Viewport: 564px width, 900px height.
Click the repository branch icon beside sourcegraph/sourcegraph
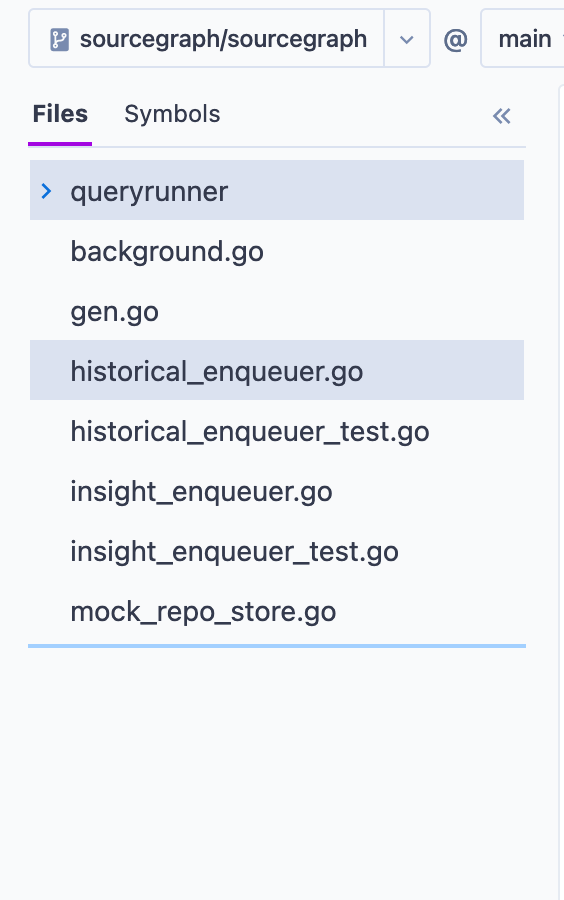pyautogui.click(x=59, y=40)
